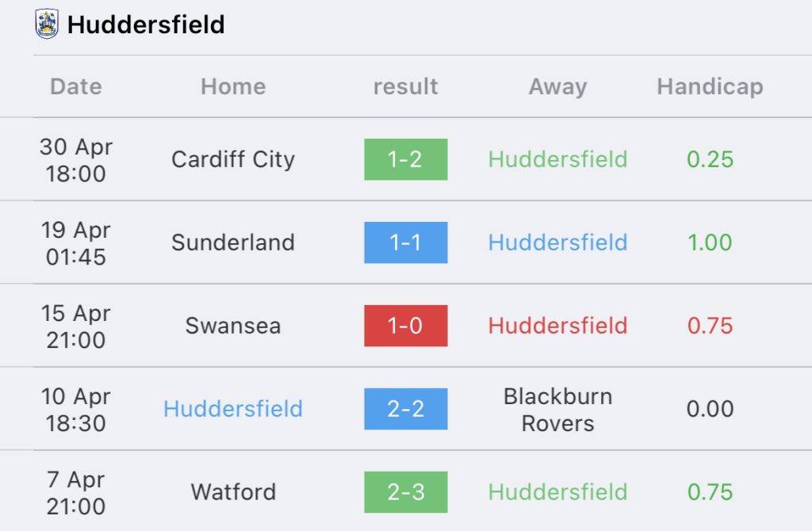Click the blue Huddersfield home team name
The width and height of the screenshot is (812, 531).
point(233,409)
